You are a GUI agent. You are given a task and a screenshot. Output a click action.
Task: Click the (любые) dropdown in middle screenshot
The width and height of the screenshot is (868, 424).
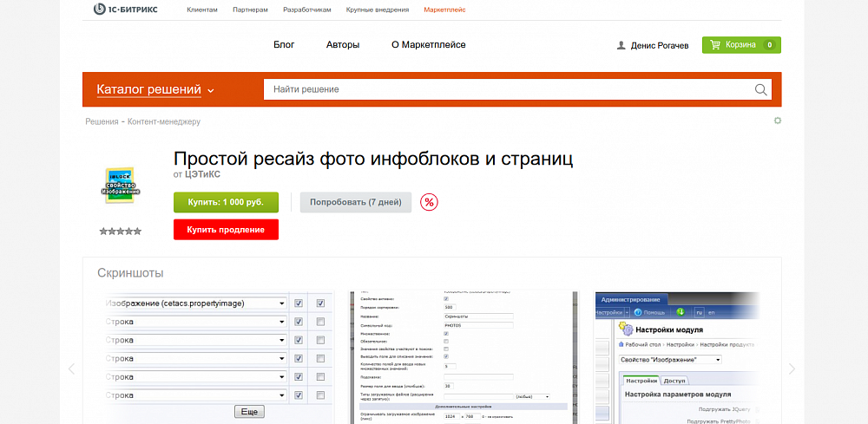click(x=532, y=396)
